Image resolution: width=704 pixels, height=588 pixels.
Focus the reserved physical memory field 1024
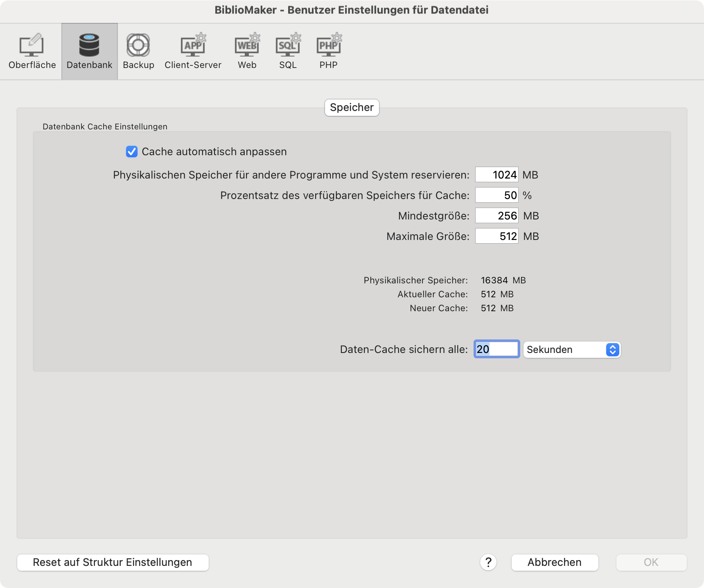click(496, 175)
